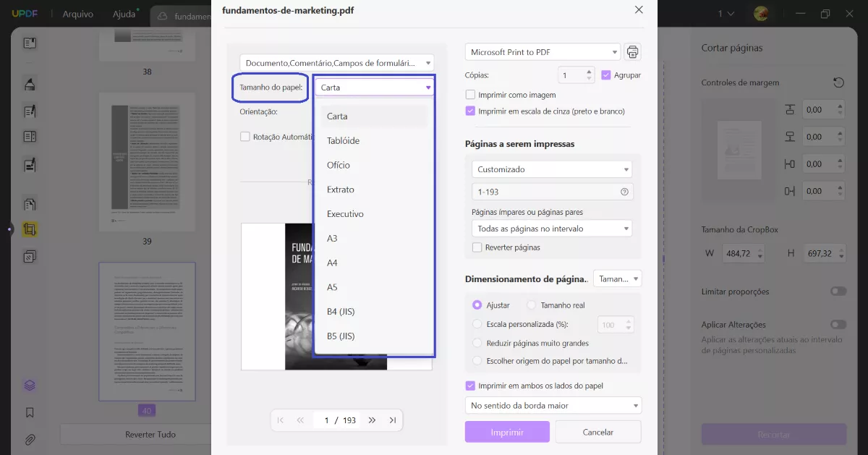The image size is (868, 455).
Task: Open the Layers icon at sidebar bottom
Action: tap(29, 386)
